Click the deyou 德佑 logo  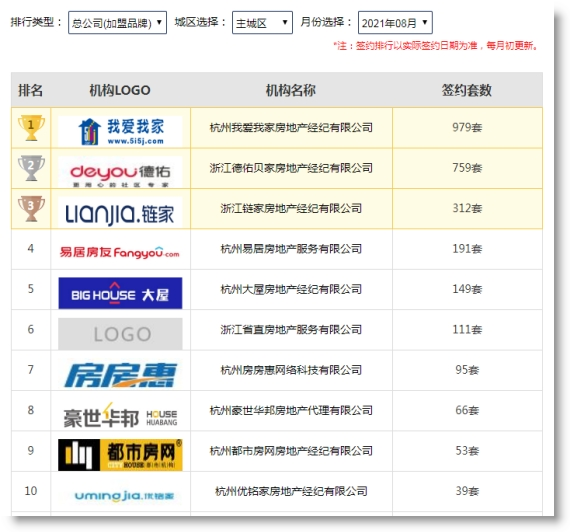[x=120, y=172]
